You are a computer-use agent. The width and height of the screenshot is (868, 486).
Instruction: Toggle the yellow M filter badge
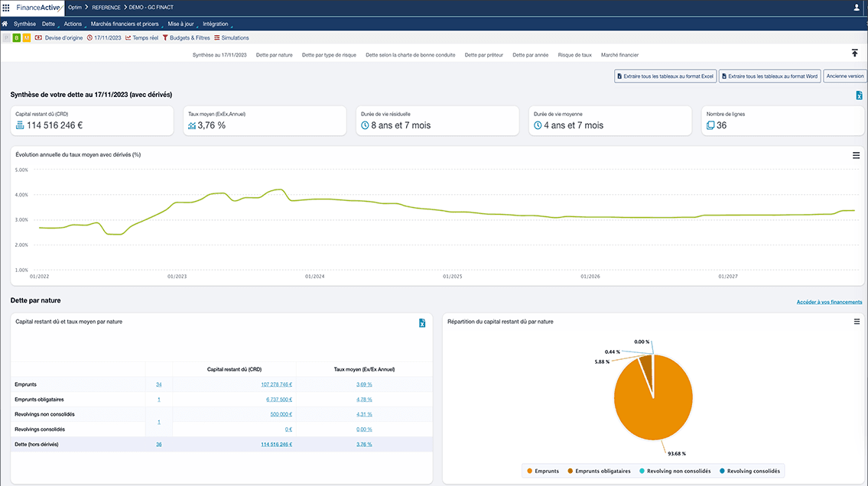26,37
